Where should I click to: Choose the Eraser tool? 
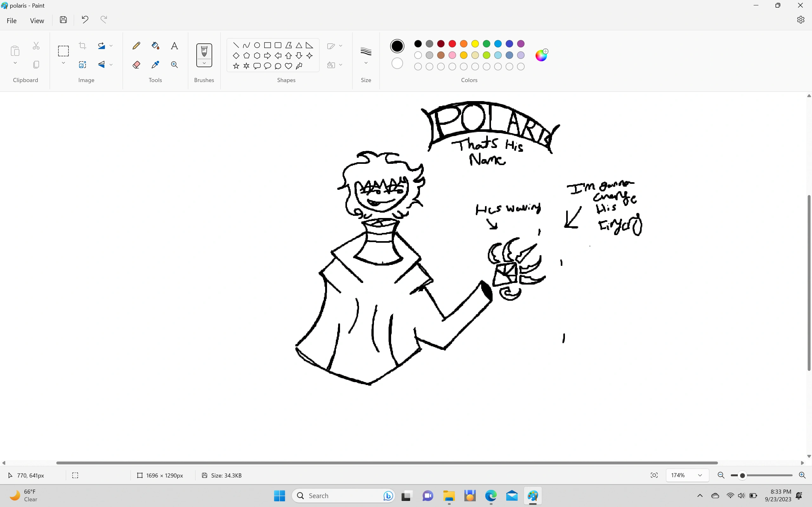[x=136, y=64]
